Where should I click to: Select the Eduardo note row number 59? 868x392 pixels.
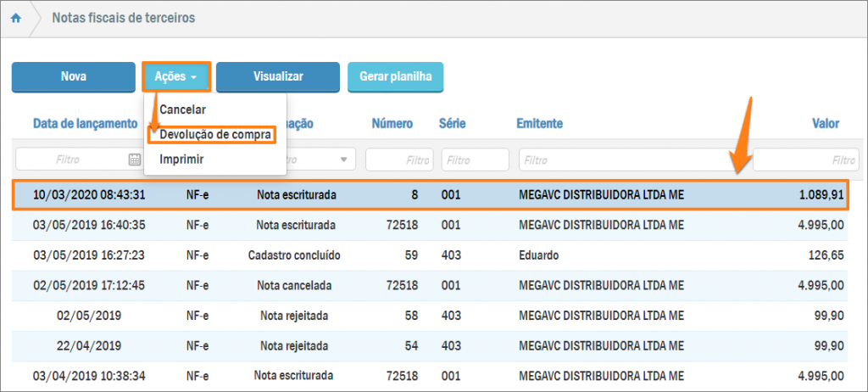pyautogui.click(x=431, y=255)
